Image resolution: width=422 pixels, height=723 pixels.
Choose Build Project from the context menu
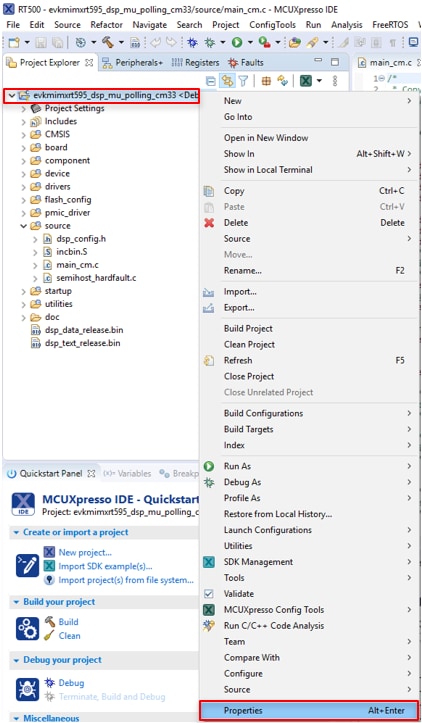(309, 329)
